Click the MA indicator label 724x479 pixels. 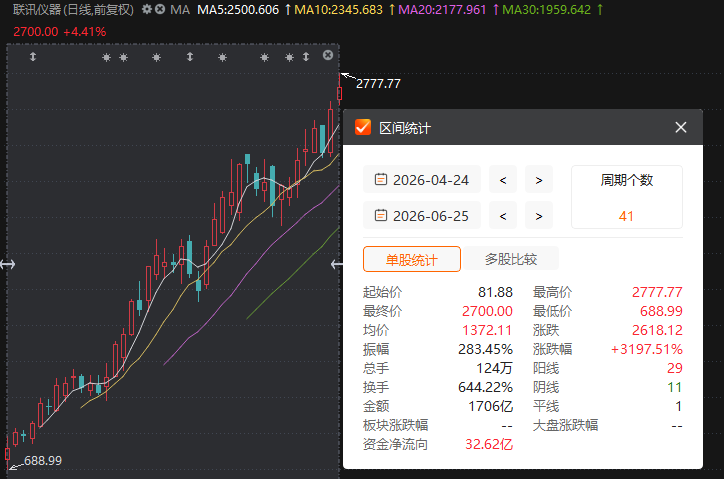pyautogui.click(x=180, y=9)
